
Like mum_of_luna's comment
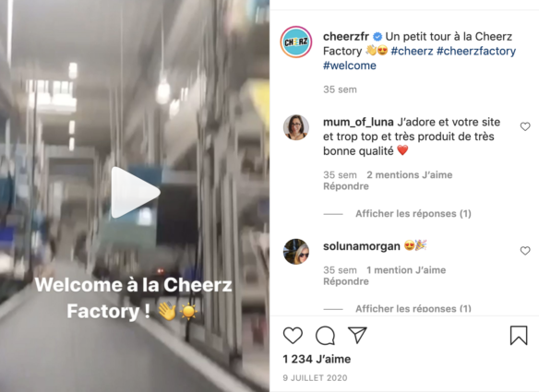[x=525, y=126]
